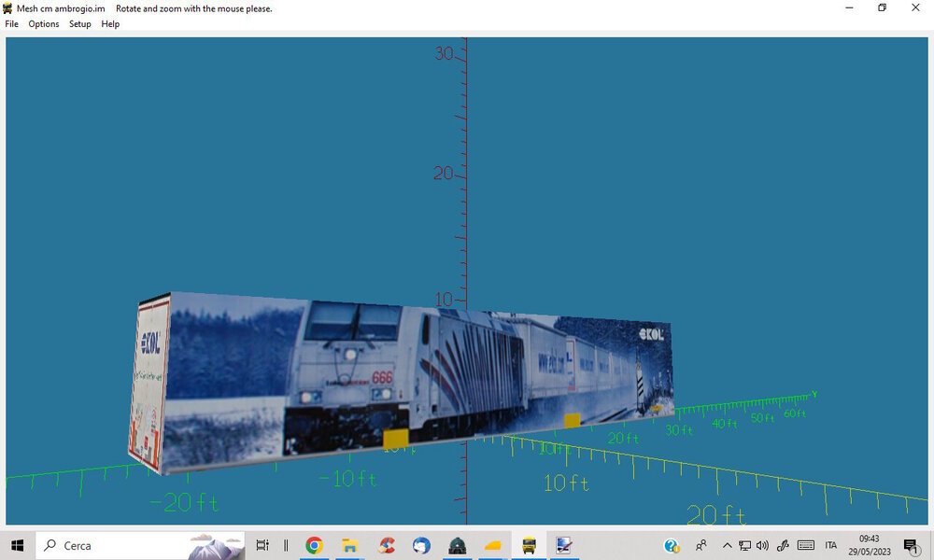Open the Help menu
This screenshot has height=560, width=934.
tap(110, 24)
